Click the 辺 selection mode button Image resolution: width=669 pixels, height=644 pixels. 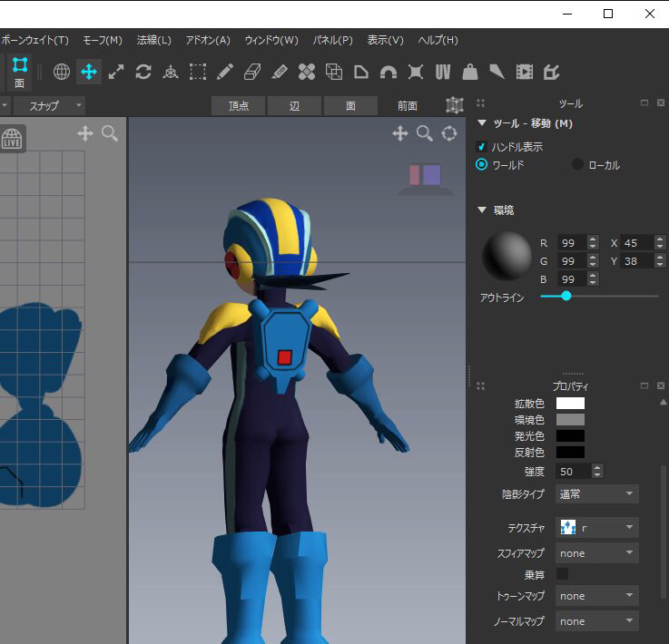[294, 106]
